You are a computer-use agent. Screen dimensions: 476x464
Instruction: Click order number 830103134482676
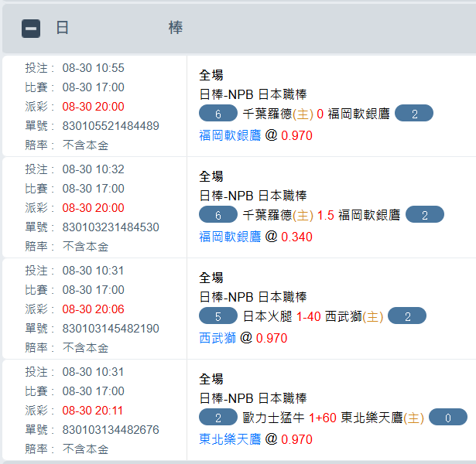click(111, 430)
